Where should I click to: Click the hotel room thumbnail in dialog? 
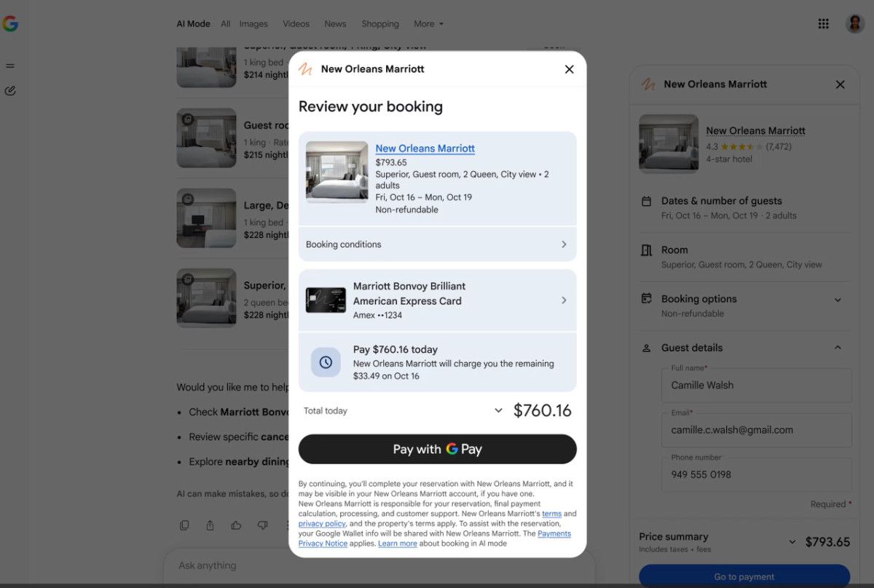pos(337,172)
